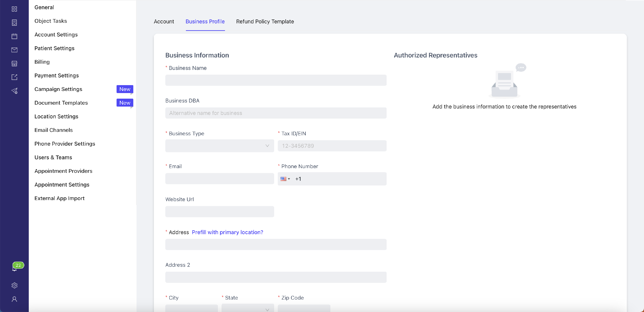Open the storefront icon in sidebar

pyautogui.click(x=14, y=63)
